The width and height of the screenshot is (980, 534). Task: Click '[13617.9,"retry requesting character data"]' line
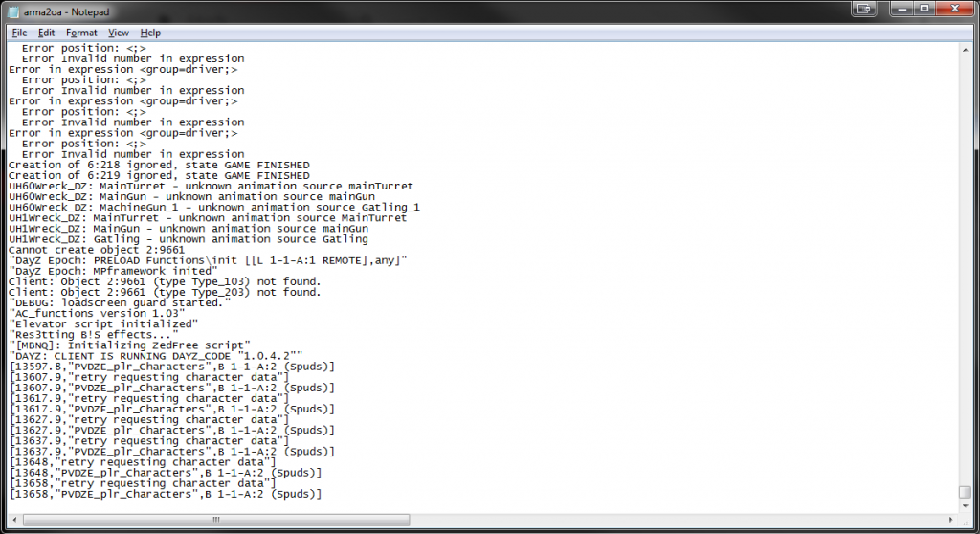(148, 399)
